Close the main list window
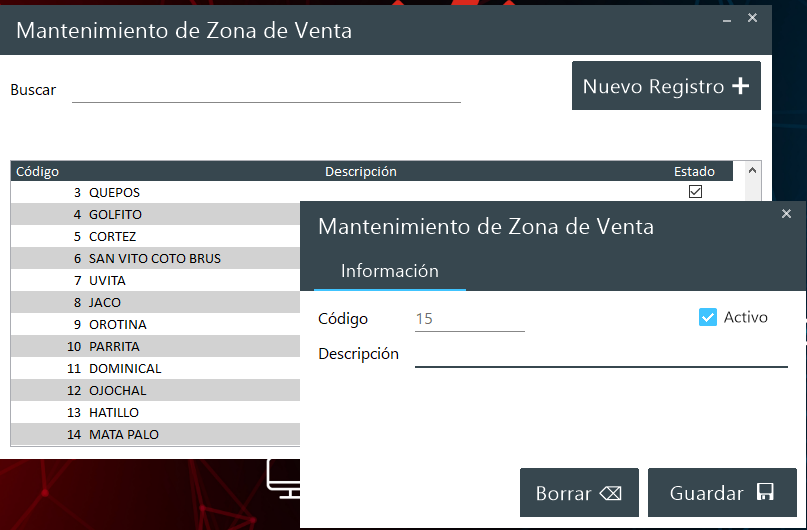Viewport: 807px width, 530px height. click(752, 18)
